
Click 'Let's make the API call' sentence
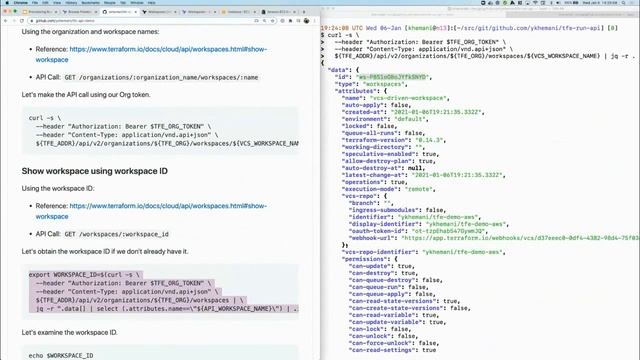[86, 95]
